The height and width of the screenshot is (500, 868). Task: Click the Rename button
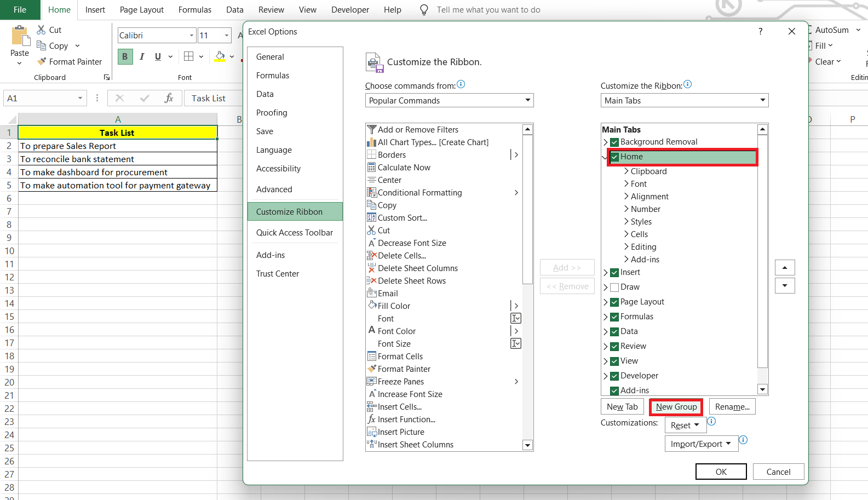pos(732,407)
